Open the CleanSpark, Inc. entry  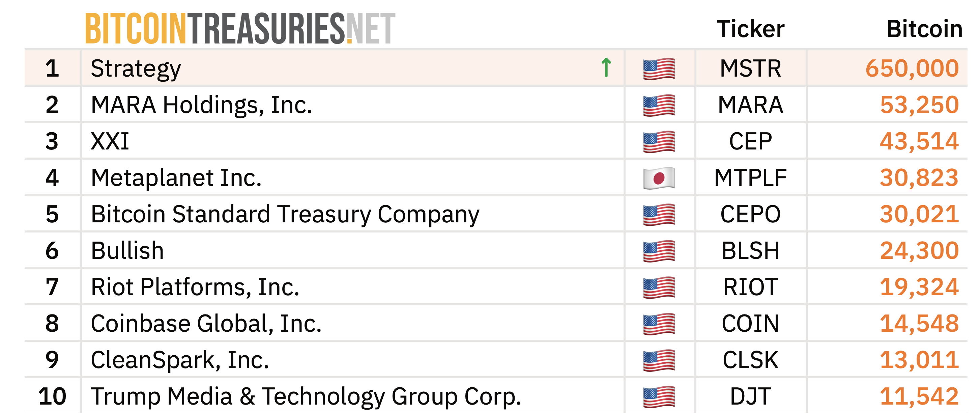point(179,360)
